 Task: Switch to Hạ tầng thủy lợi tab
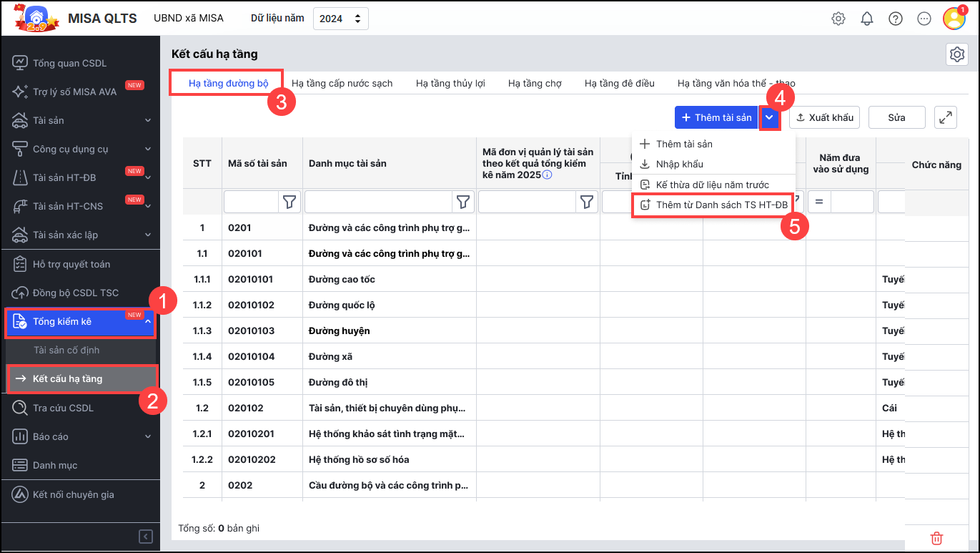point(450,83)
